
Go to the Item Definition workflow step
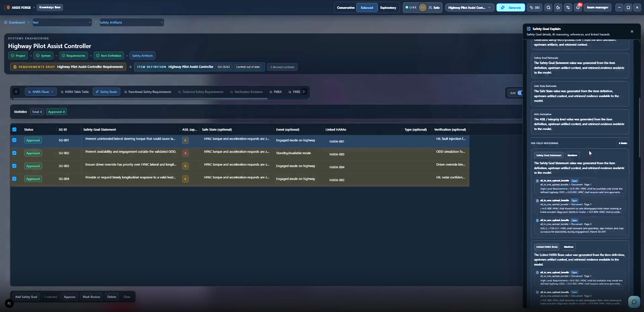(x=109, y=56)
